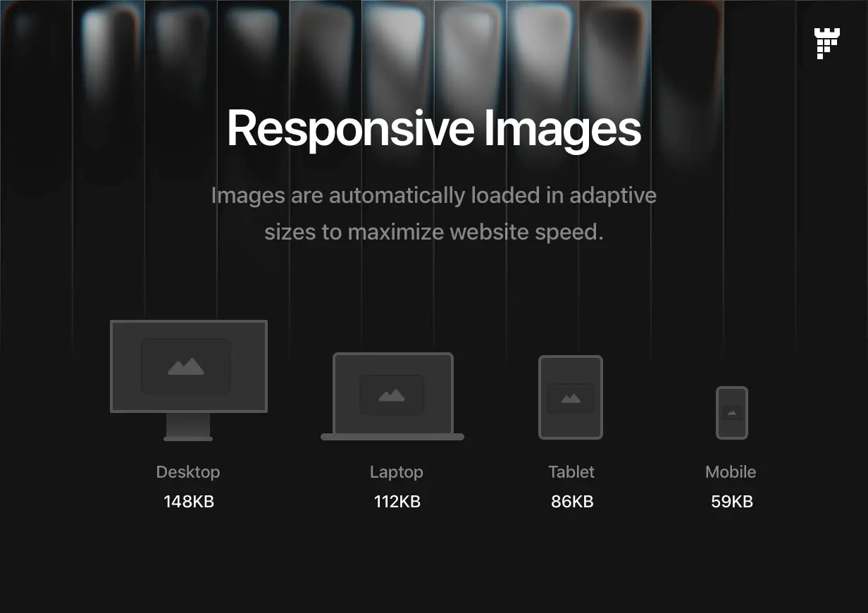Click the Mobile label text
Image resolution: width=868 pixels, height=613 pixels.
731,472
